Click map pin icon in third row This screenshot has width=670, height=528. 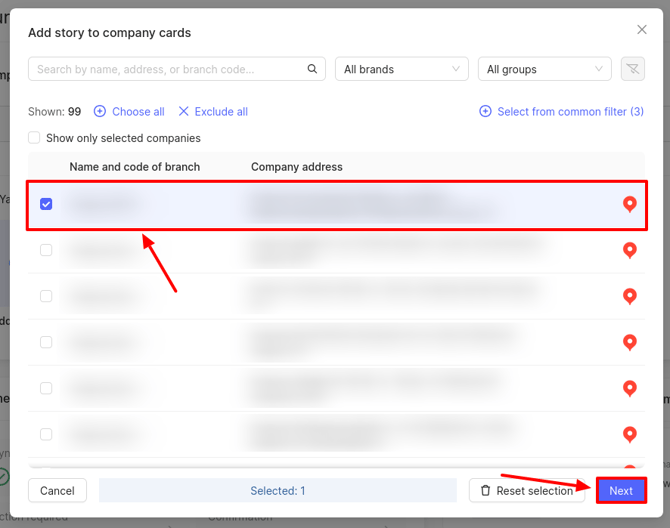630,296
